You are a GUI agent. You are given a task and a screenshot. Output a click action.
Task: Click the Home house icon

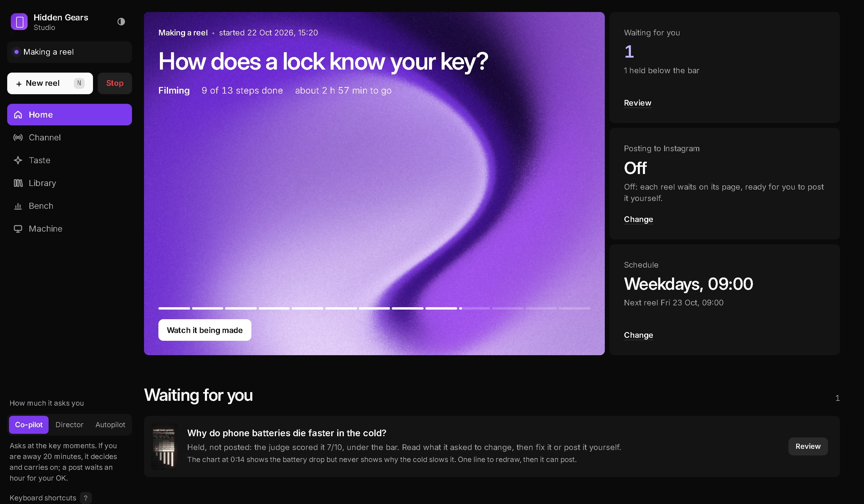(18, 115)
